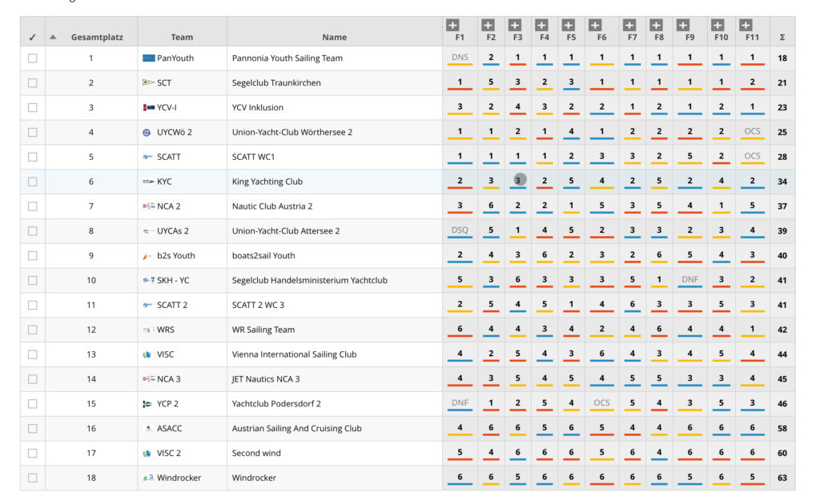This screenshot has height=504, width=820.
Task: Click the UYCAs 2 team flag icon
Action: (148, 231)
